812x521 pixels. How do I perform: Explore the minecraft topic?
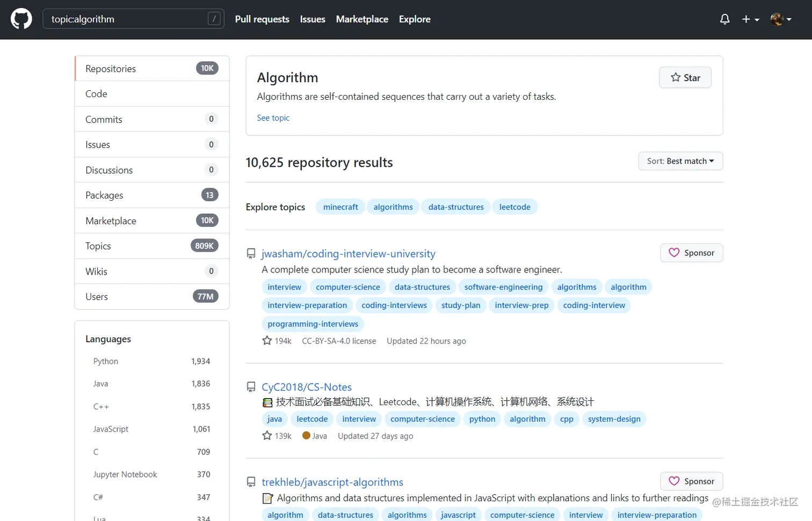click(x=340, y=207)
